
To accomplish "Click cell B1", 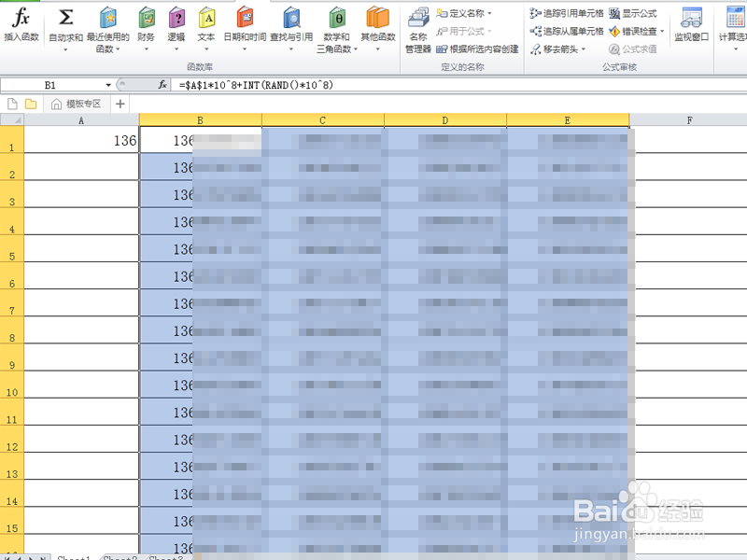I will point(200,139).
